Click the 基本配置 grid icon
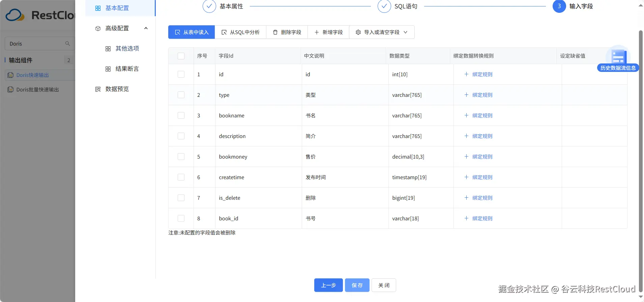644x302 pixels. (98, 8)
